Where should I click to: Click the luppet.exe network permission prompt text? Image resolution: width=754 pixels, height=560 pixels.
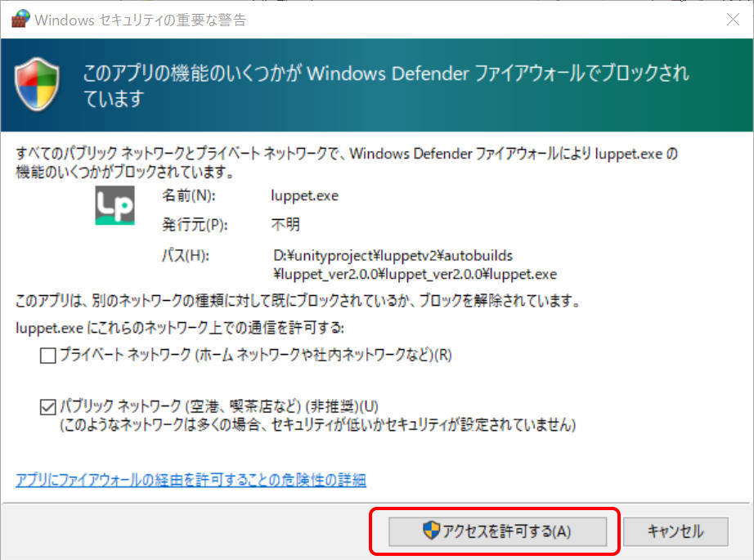coord(181,328)
